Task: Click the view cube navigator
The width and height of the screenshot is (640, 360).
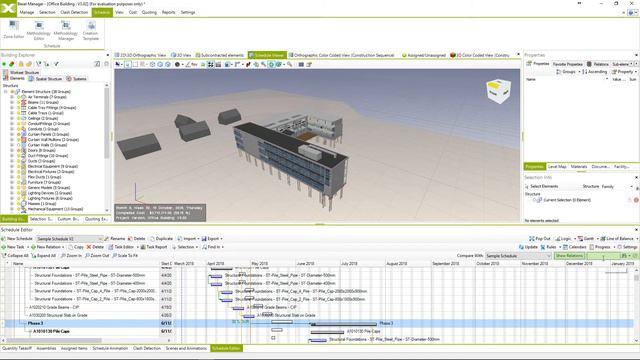Action: point(498,90)
